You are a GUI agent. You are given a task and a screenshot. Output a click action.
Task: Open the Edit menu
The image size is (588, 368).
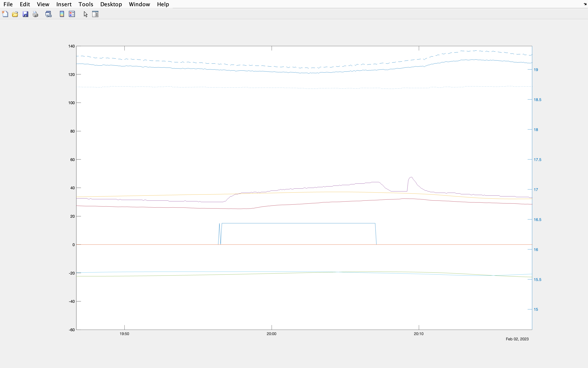click(25, 4)
